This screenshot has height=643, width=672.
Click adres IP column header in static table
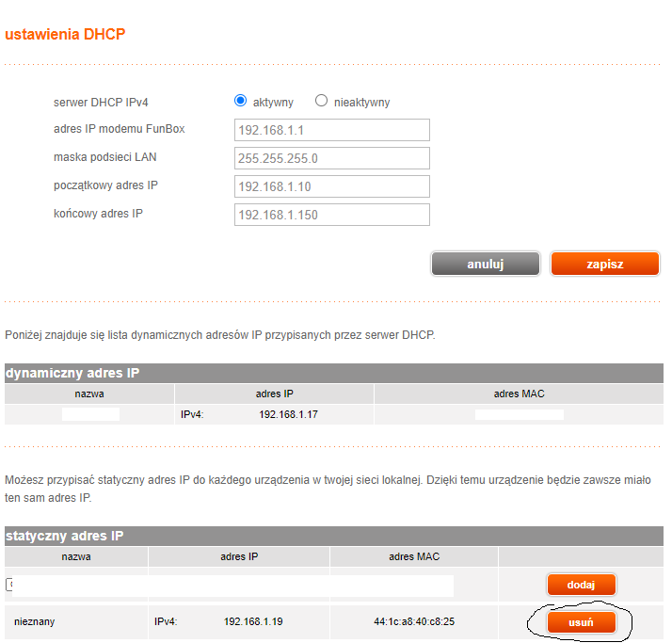pyautogui.click(x=239, y=556)
